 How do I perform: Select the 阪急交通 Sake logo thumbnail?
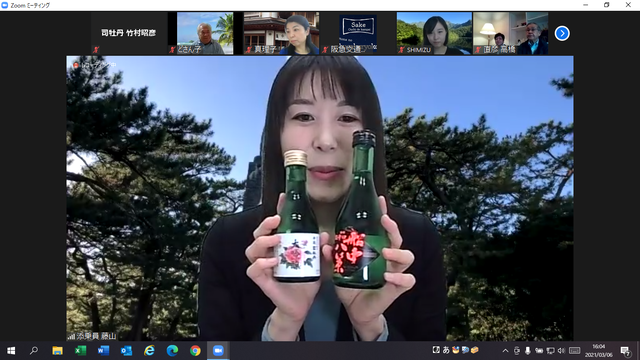click(x=358, y=33)
